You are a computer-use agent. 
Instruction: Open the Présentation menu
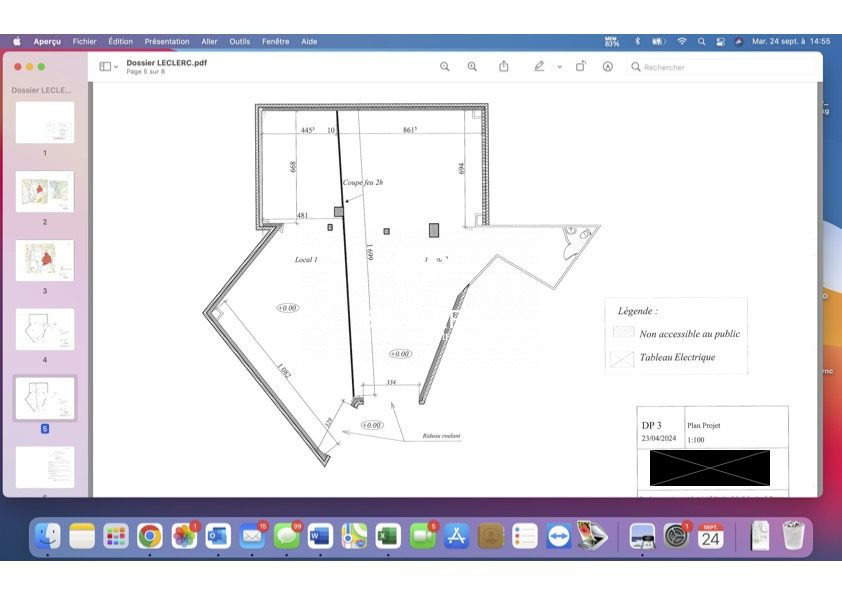pyautogui.click(x=166, y=42)
